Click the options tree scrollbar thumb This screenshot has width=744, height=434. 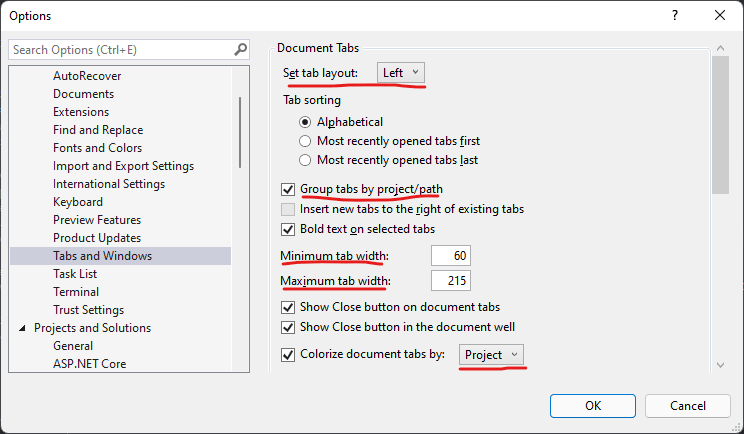pyautogui.click(x=240, y=132)
